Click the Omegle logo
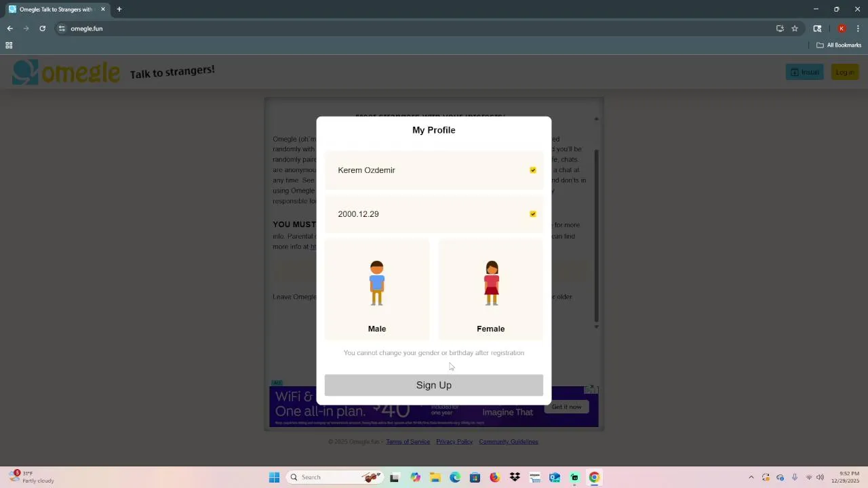This screenshot has height=488, width=868. click(66, 72)
